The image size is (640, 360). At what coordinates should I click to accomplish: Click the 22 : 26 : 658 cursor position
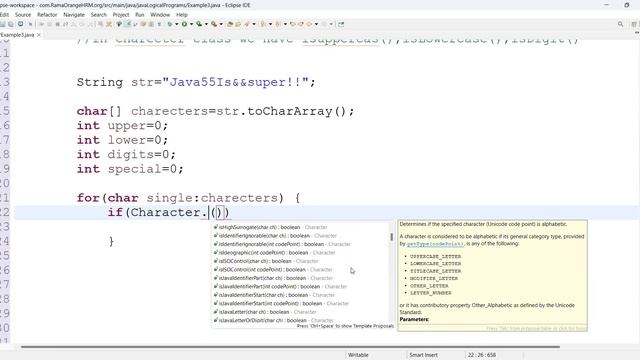point(482,355)
